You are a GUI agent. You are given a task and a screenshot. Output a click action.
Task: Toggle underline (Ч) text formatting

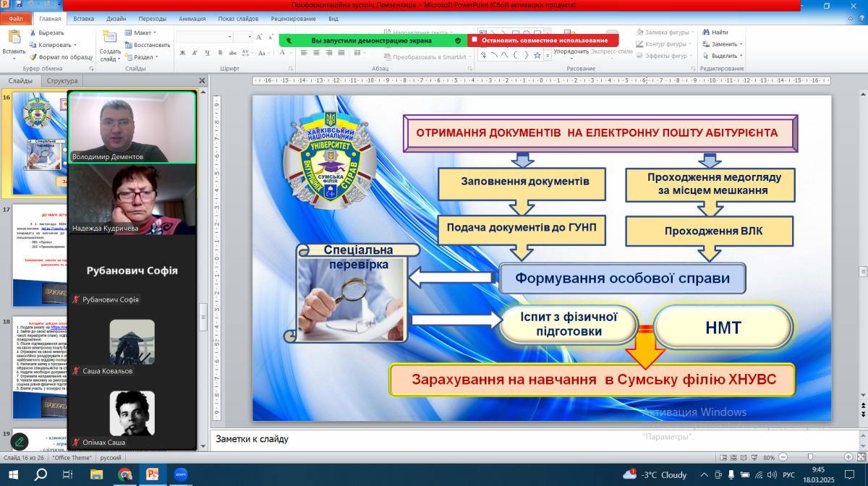pyautogui.click(x=205, y=53)
